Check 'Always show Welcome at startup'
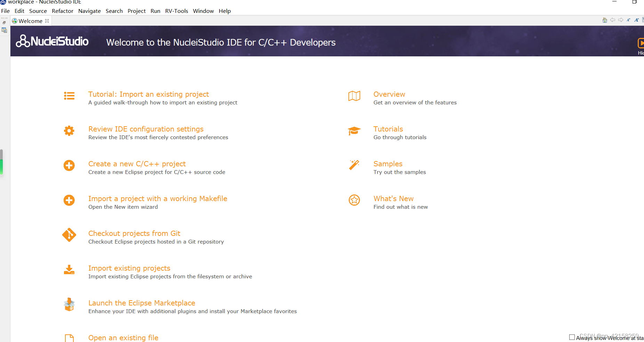Screen dimensions: 644x342 [572, 337]
